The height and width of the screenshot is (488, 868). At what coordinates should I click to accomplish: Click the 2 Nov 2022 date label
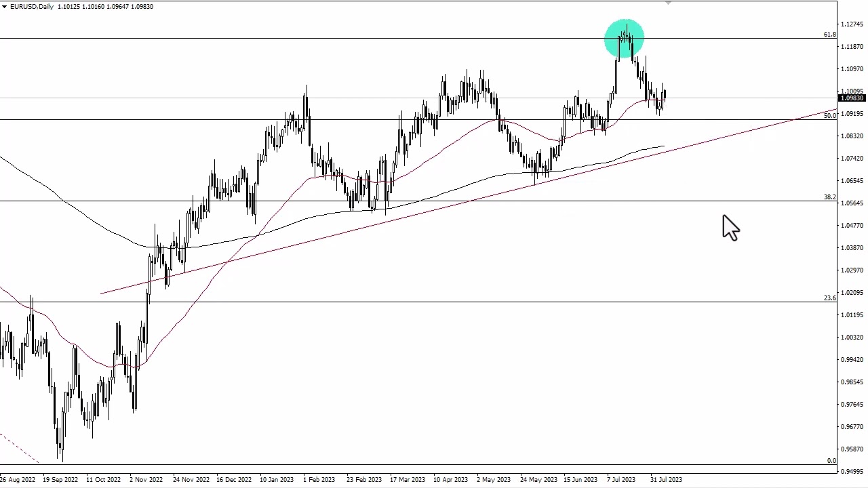click(146, 480)
